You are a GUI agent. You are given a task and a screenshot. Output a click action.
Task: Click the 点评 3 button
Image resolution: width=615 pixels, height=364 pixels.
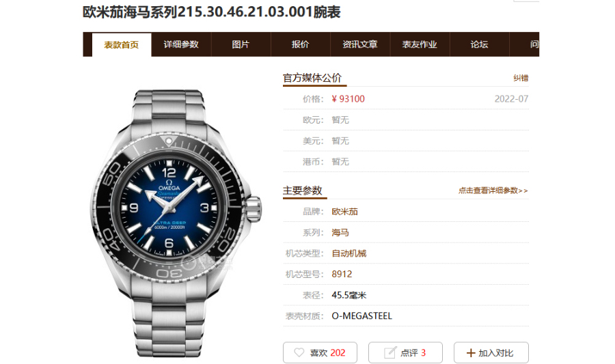coord(405,352)
